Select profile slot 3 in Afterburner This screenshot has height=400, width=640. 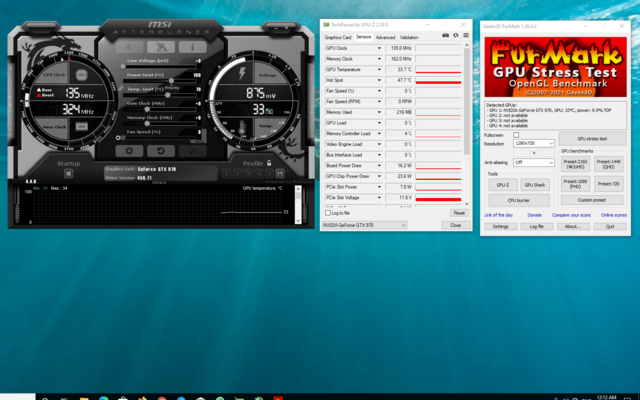tap(248, 173)
